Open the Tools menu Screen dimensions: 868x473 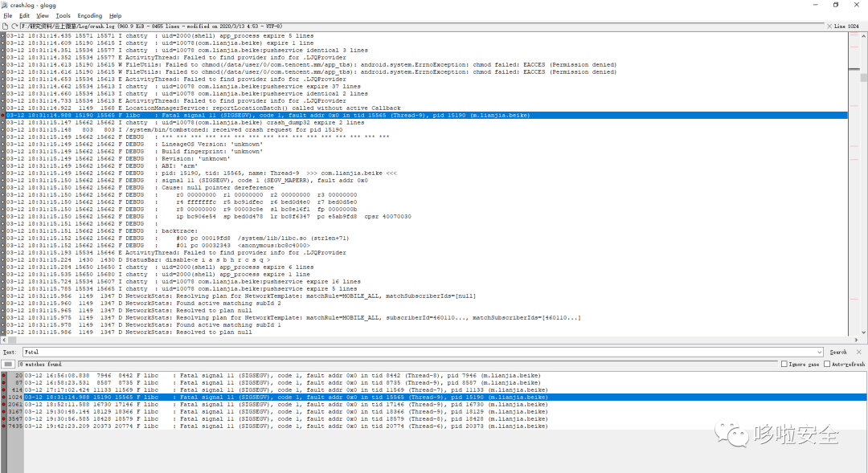click(63, 15)
